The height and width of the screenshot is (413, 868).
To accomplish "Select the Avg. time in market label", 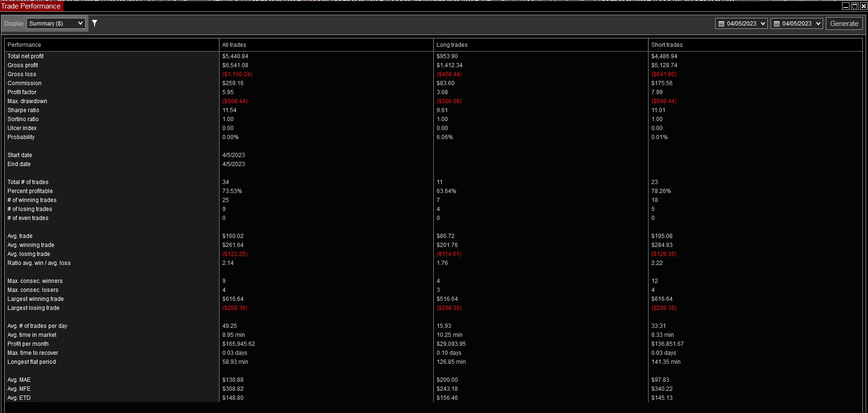I will pos(32,335).
